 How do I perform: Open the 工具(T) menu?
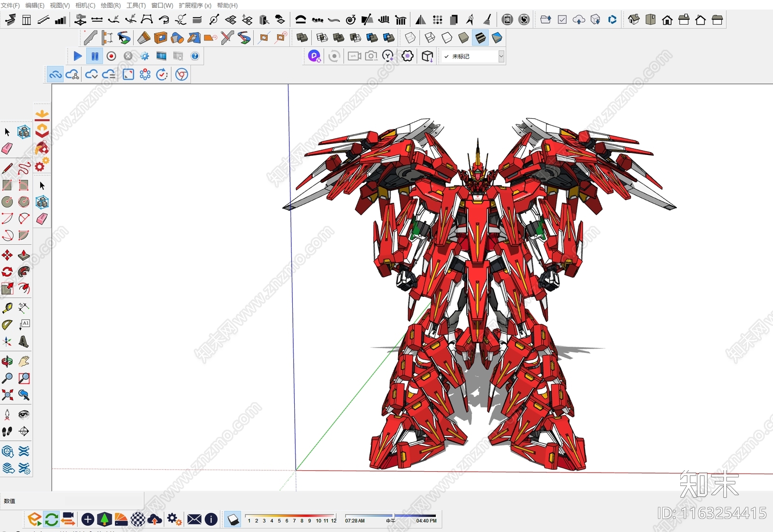pos(136,5)
